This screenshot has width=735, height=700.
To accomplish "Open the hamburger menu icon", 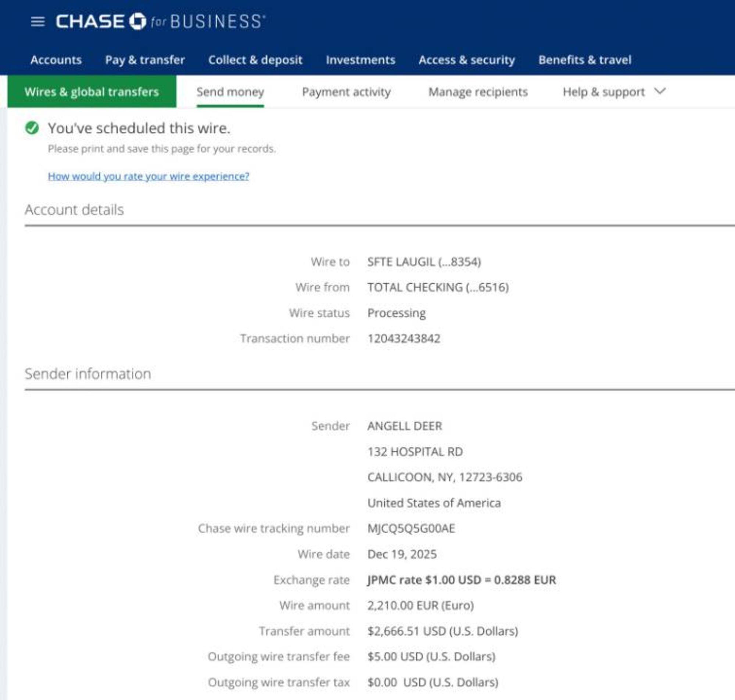I will 38,21.
